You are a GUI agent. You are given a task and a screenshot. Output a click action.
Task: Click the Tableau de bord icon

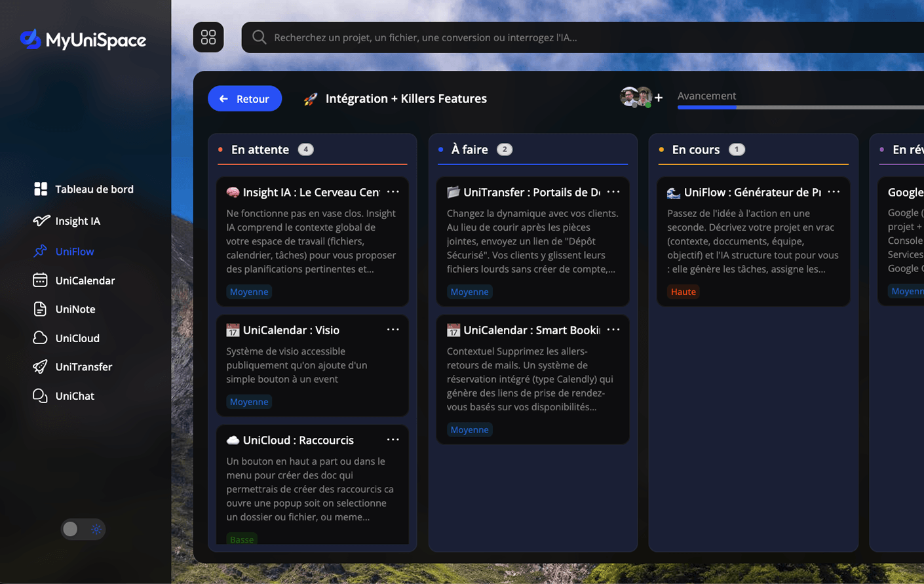pyautogui.click(x=41, y=189)
